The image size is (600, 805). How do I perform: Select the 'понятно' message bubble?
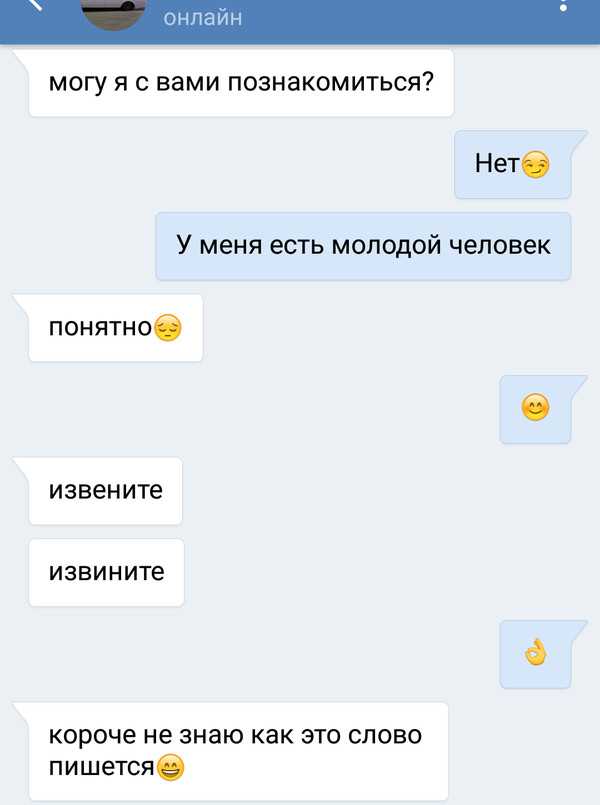pos(115,328)
